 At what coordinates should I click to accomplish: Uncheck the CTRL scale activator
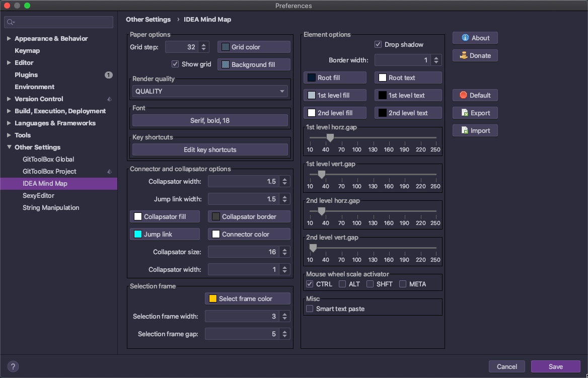[x=310, y=284]
